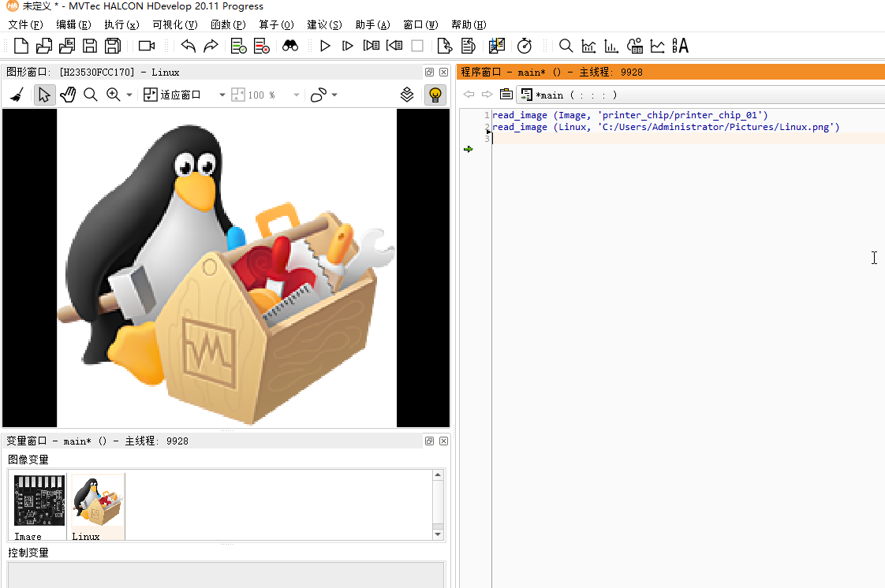Undock the graphics window with the float icon
The image size is (885, 588).
click(x=430, y=73)
